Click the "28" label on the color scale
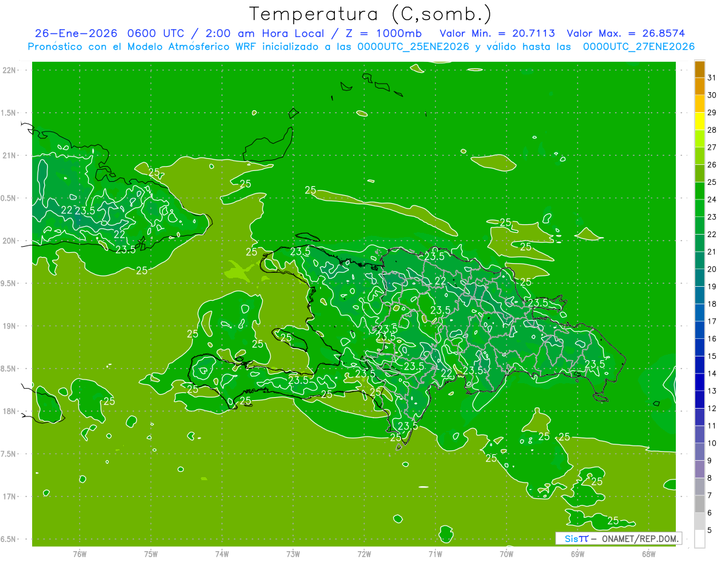728x562 pixels. coord(712,130)
